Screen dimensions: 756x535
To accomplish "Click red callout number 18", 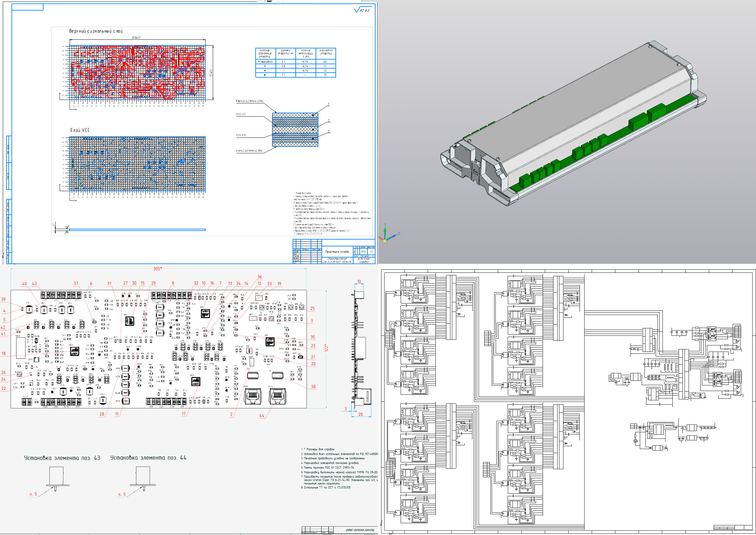I will coord(4,353).
